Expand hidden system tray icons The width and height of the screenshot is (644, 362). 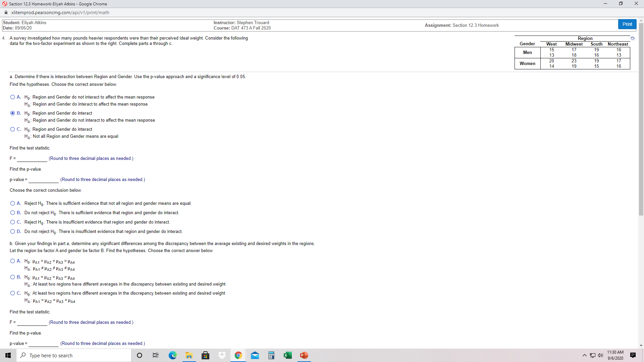[x=584, y=355]
